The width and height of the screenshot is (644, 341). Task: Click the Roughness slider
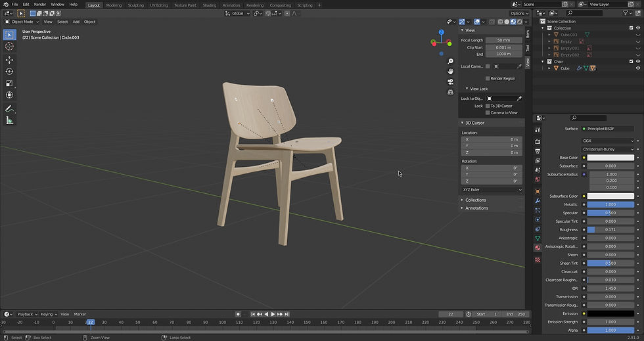(610, 230)
